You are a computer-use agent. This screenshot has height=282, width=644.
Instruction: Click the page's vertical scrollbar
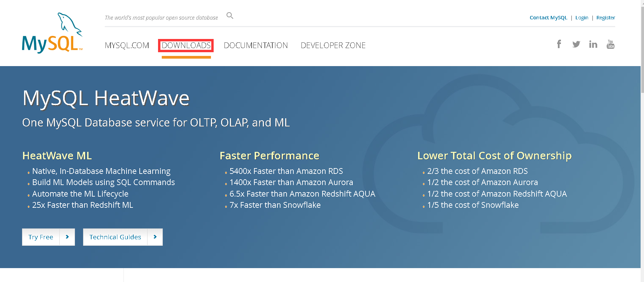(x=642, y=51)
